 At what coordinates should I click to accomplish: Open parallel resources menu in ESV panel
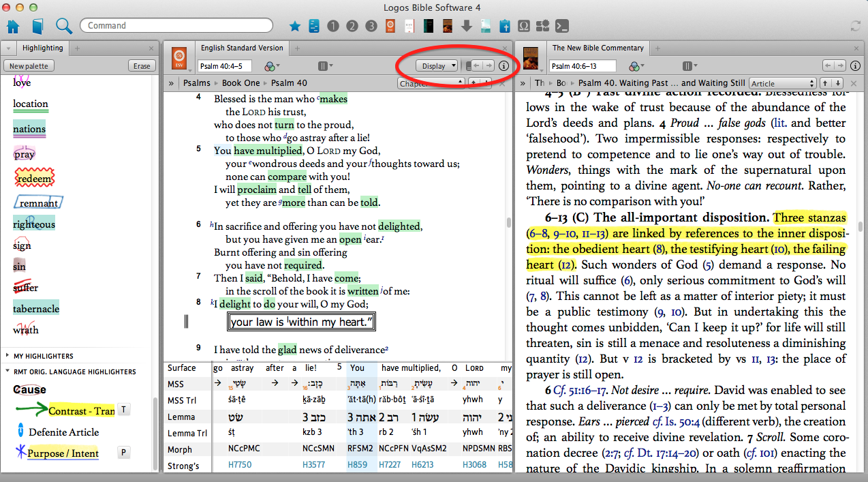point(325,66)
